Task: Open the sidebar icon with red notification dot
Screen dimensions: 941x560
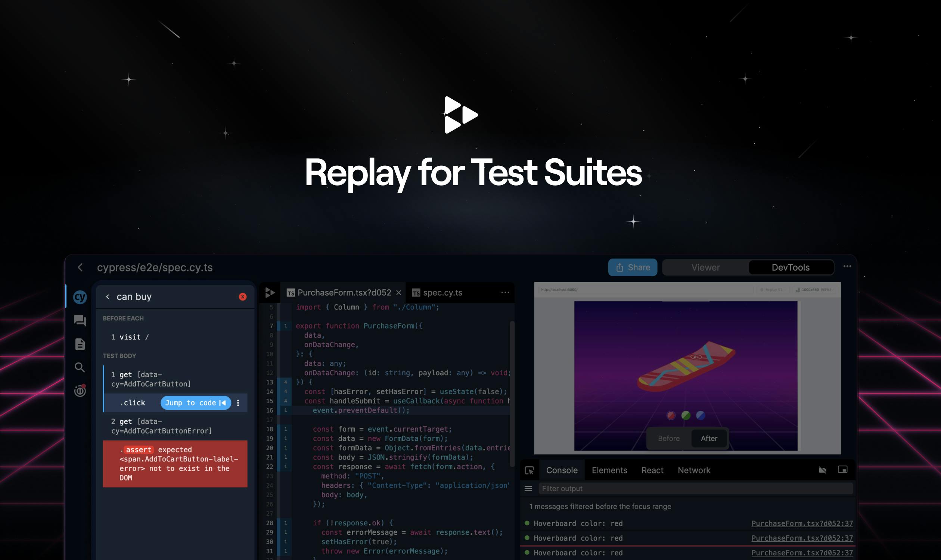Action: 80,391
